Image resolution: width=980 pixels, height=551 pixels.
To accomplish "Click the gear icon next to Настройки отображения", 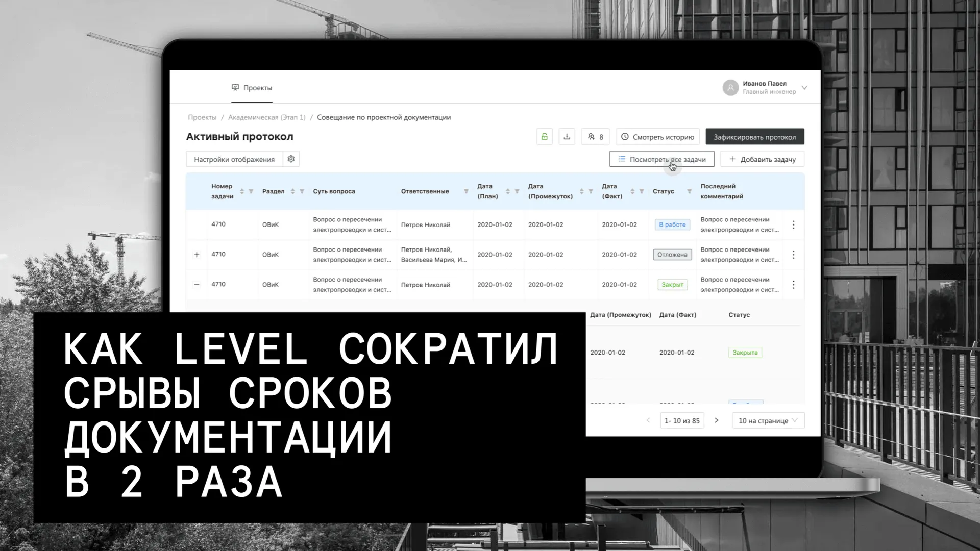I will (291, 159).
